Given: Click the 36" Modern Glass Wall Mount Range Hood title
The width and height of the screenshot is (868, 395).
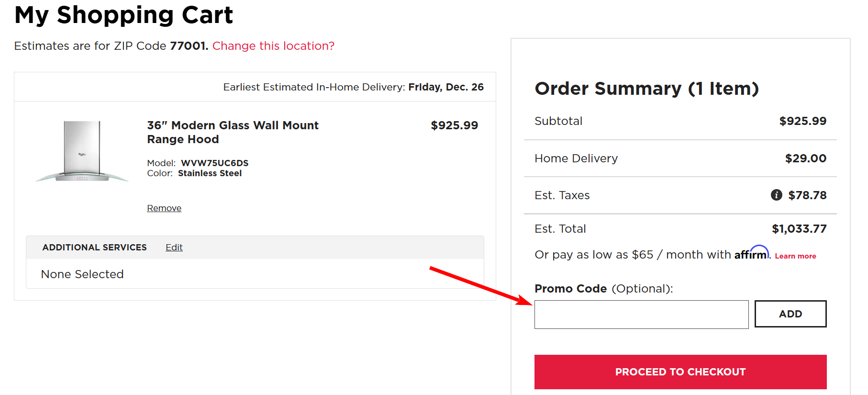Looking at the screenshot, I should pos(233,132).
